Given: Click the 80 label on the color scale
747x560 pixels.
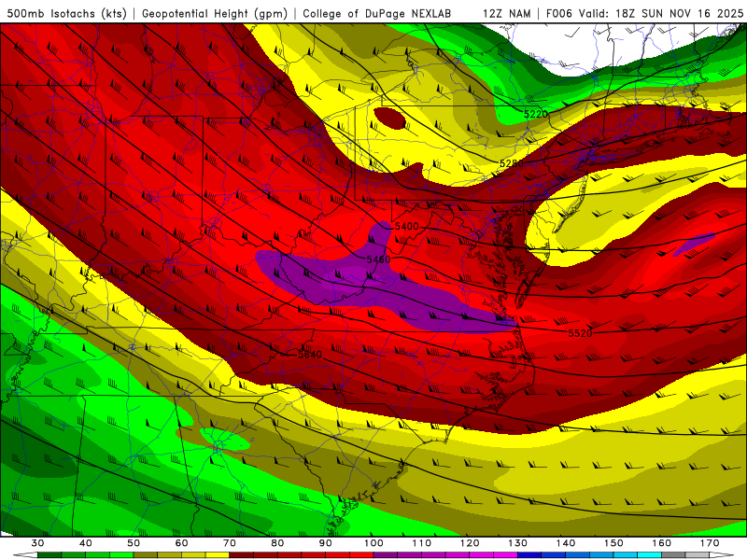Looking at the screenshot, I should 277,543.
